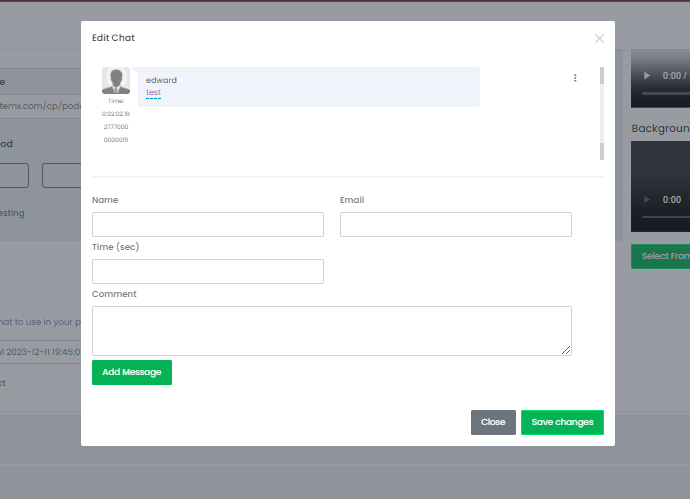Close the Edit Chat dialog with the X
690x499 pixels.
point(599,39)
